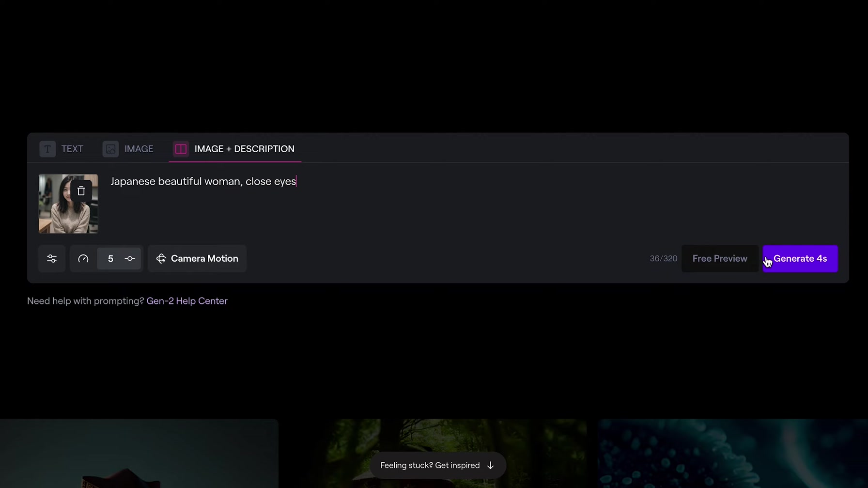868x488 pixels.
Task: Open the advanced settings sliders icon
Action: coord(52,259)
